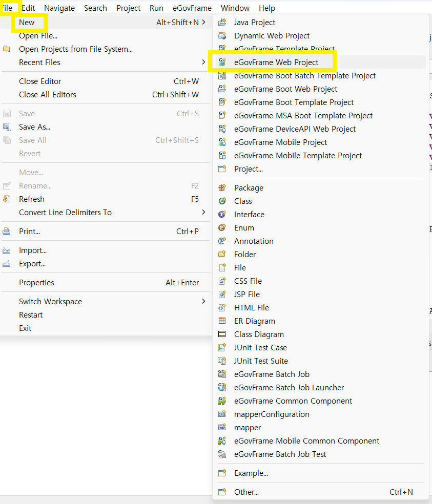The image size is (432, 504).
Task: Click the HTML File icon
Action: pos(222,308)
